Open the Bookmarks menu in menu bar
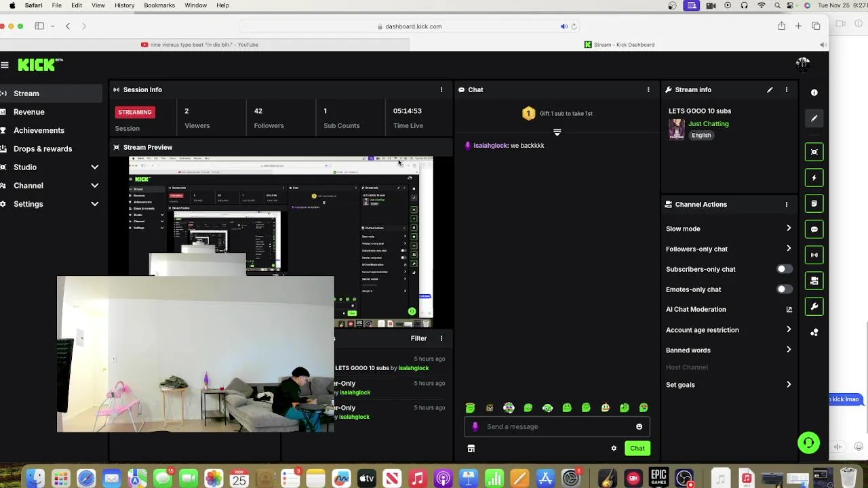The height and width of the screenshot is (488, 868). point(159,5)
